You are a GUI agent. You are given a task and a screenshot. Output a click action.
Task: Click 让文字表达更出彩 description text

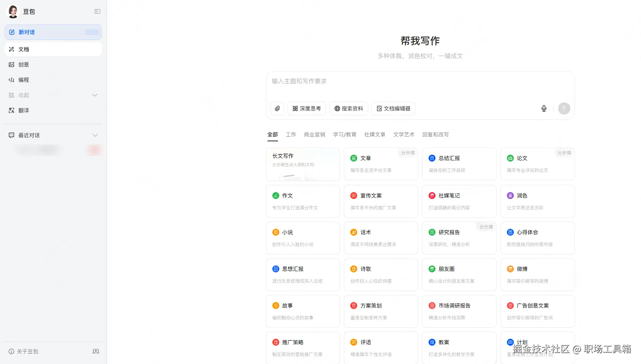click(x=525, y=208)
